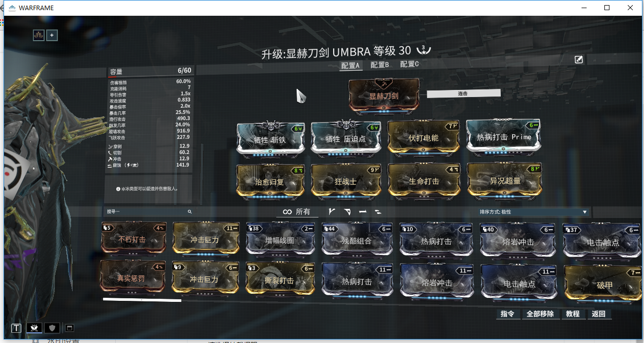Click the 搜寻 search input field
The height and width of the screenshot is (343, 644).
pos(149,211)
